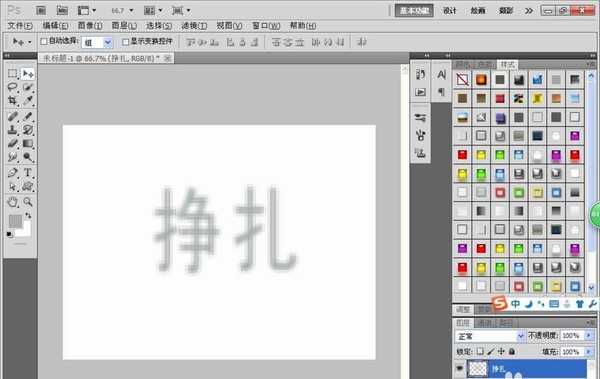Enable the 显示变换控件 checkbox
The height and width of the screenshot is (379, 600).
[126, 42]
